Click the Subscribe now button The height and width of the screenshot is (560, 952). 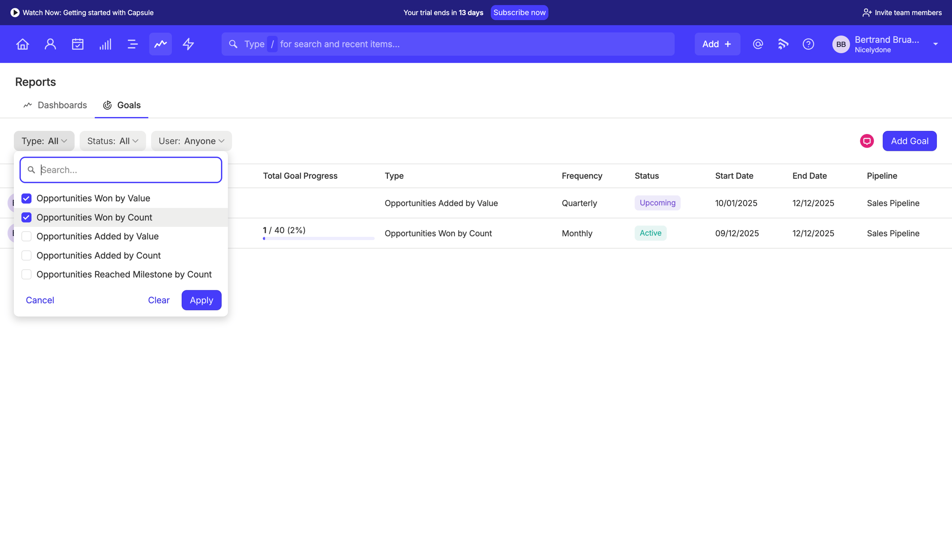point(519,12)
